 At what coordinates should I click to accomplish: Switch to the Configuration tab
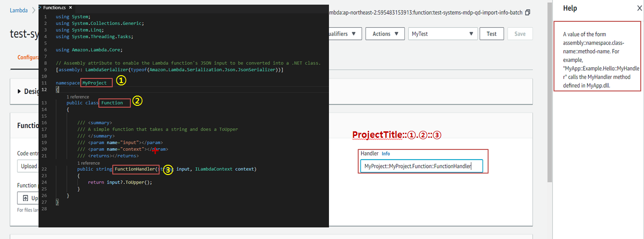click(28, 58)
